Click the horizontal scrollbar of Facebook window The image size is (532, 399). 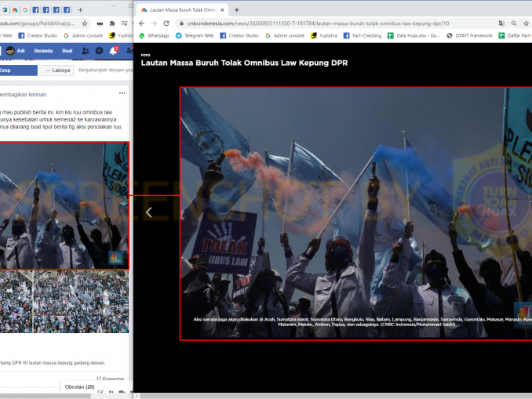(46, 396)
